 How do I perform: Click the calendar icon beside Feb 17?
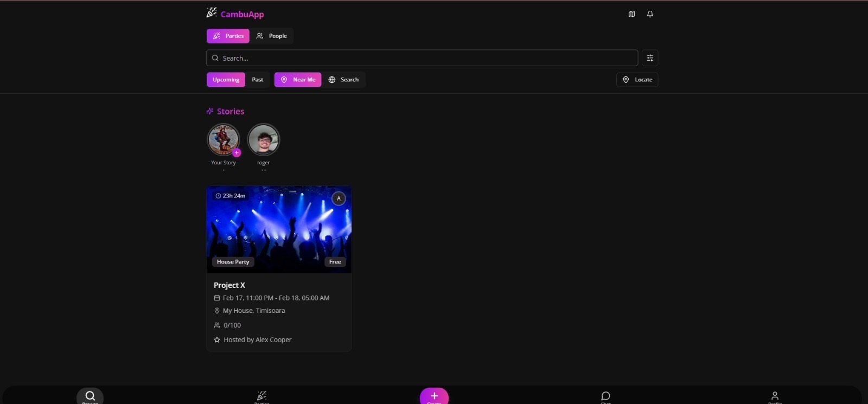coord(217,298)
